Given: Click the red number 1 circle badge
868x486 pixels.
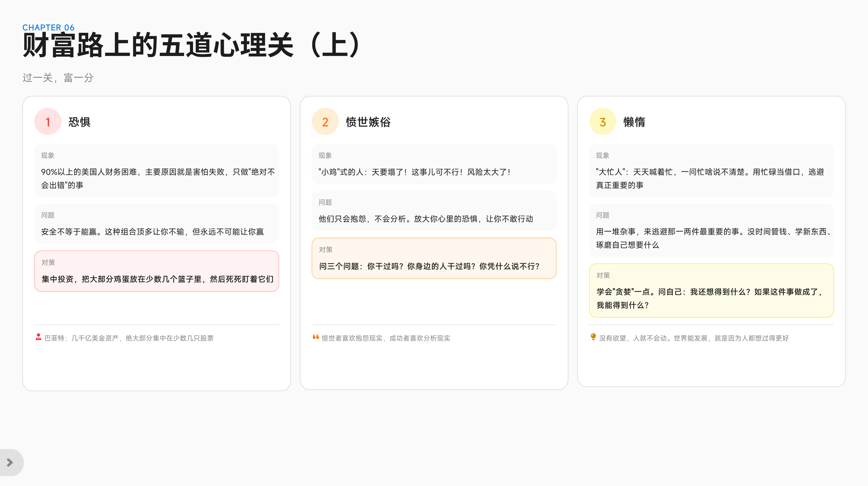Looking at the screenshot, I should [x=47, y=122].
